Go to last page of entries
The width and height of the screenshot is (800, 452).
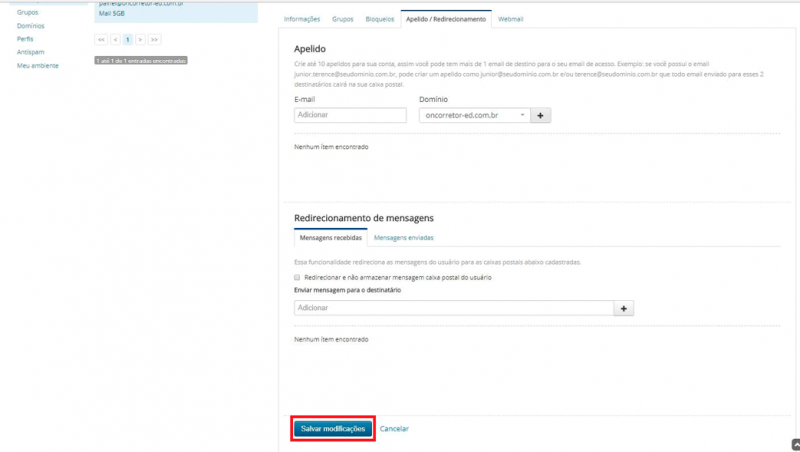pos(155,40)
